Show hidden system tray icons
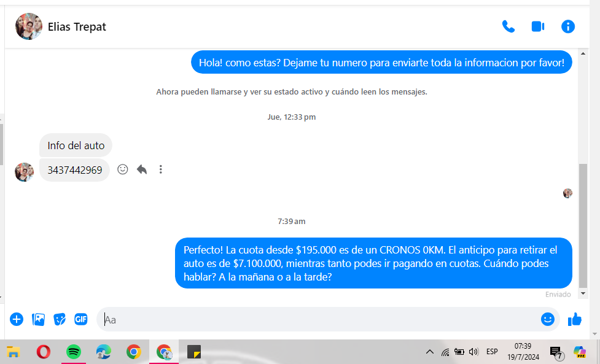This screenshot has width=600, height=364. [x=430, y=352]
